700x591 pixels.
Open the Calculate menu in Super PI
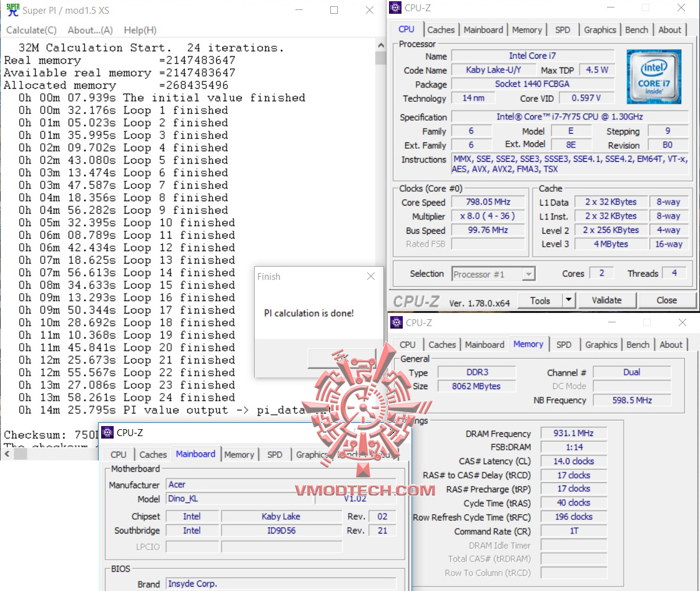click(x=31, y=30)
